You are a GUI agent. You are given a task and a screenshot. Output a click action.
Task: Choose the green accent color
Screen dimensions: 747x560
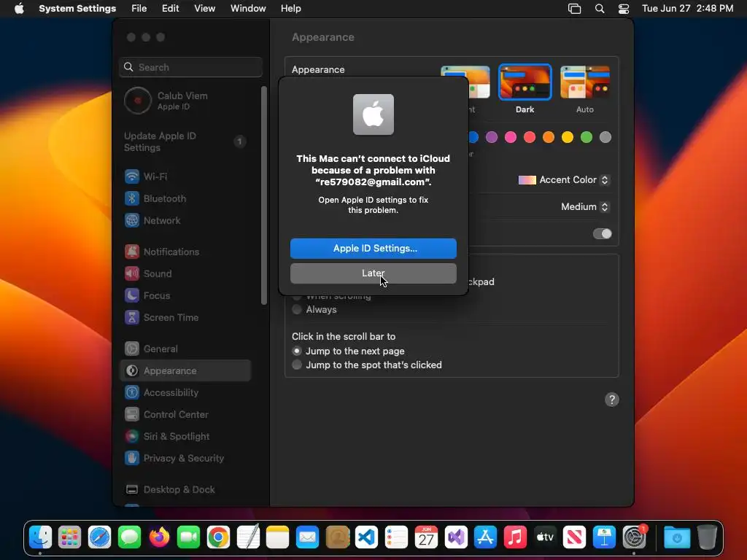587,138
